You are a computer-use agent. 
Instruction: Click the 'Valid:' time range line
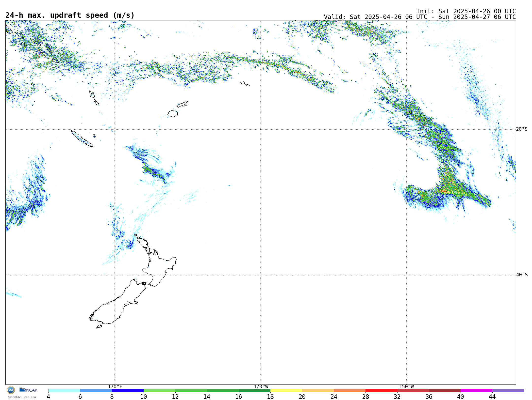(420, 17)
